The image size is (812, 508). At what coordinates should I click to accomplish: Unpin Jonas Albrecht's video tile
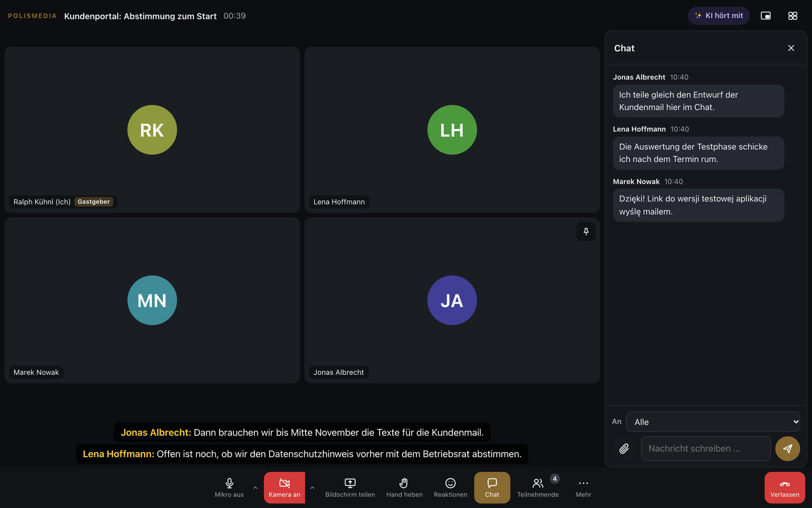pyautogui.click(x=586, y=232)
